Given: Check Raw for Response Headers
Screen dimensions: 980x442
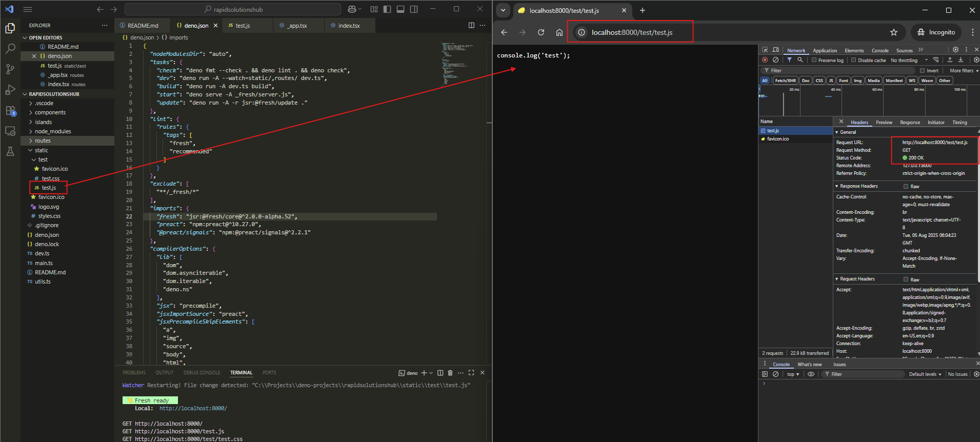Looking at the screenshot, I should pos(906,187).
